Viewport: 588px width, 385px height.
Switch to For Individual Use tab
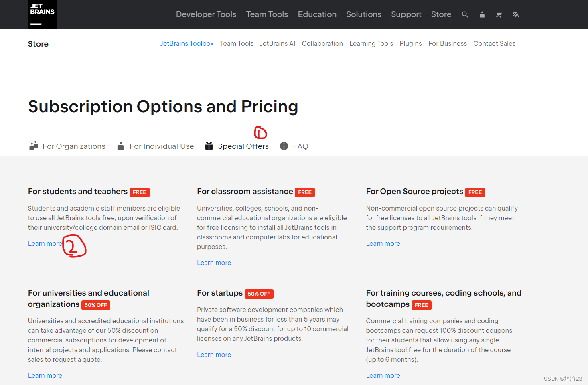[x=155, y=146]
